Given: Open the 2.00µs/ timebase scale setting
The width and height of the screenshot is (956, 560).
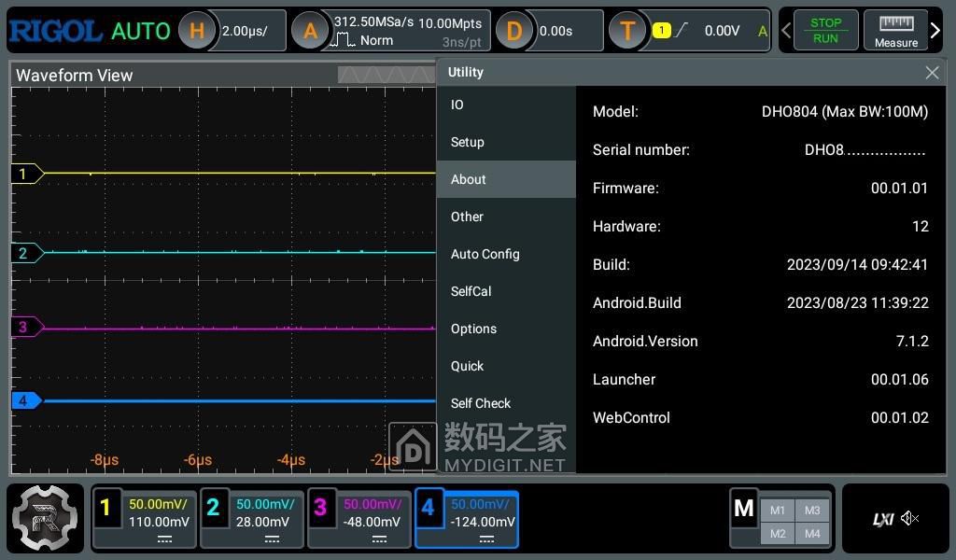Looking at the screenshot, I should coord(245,31).
